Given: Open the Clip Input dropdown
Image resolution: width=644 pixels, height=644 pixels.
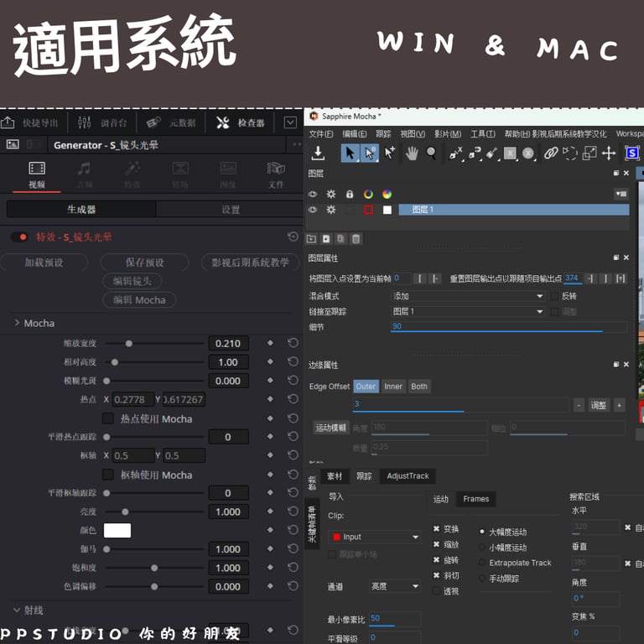Looking at the screenshot, I should (x=375, y=537).
